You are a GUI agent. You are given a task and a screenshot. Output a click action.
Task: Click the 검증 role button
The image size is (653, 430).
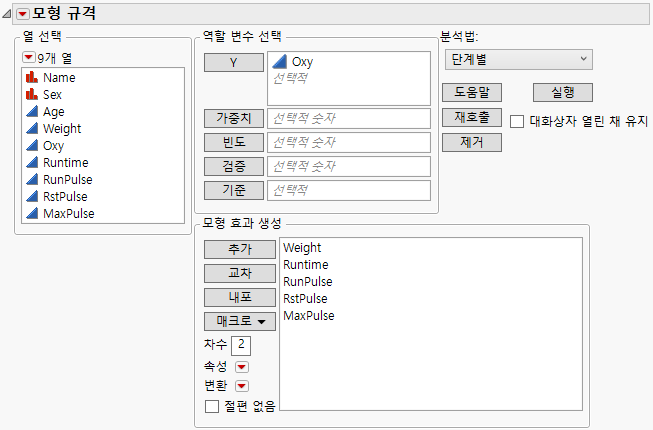234,167
